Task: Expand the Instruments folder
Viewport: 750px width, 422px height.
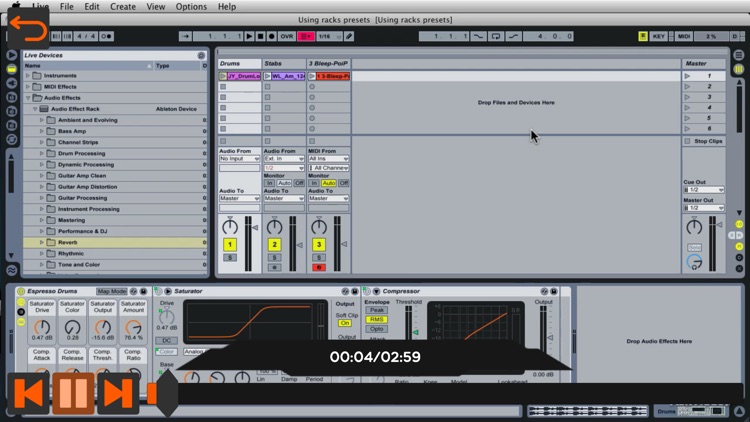Action: coord(28,76)
